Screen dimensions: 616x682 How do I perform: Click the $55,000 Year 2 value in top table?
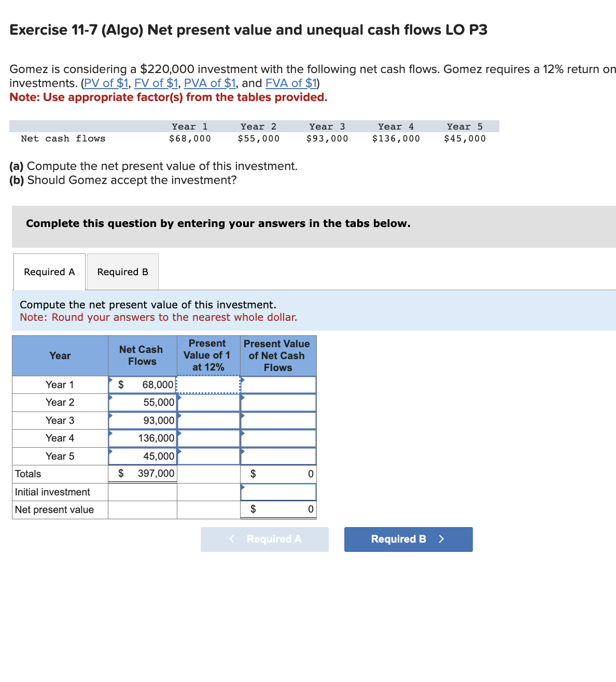pyautogui.click(x=259, y=138)
